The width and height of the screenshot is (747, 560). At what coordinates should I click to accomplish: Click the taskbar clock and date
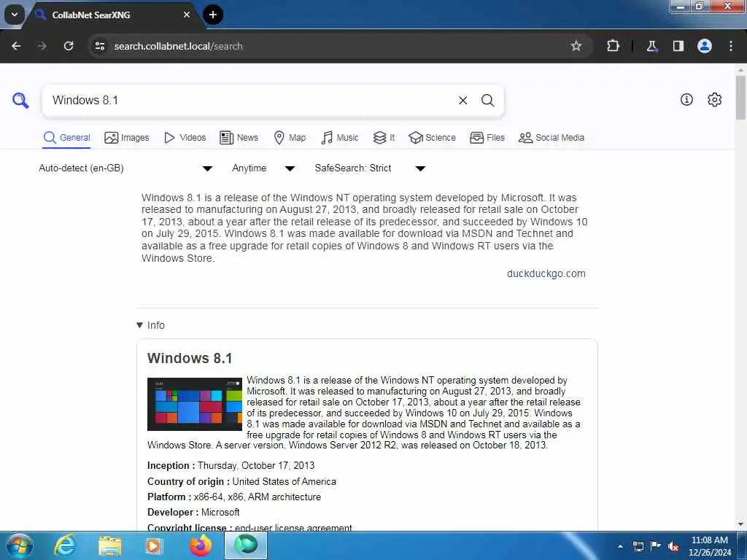pos(709,546)
